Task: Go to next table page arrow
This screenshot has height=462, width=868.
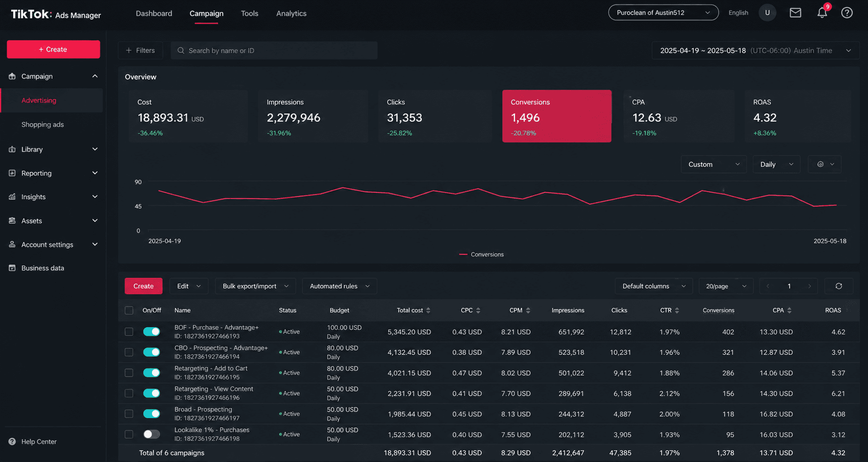Action: 809,286
